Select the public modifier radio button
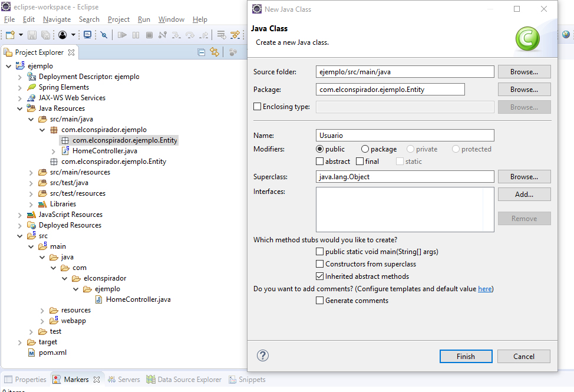 point(319,149)
